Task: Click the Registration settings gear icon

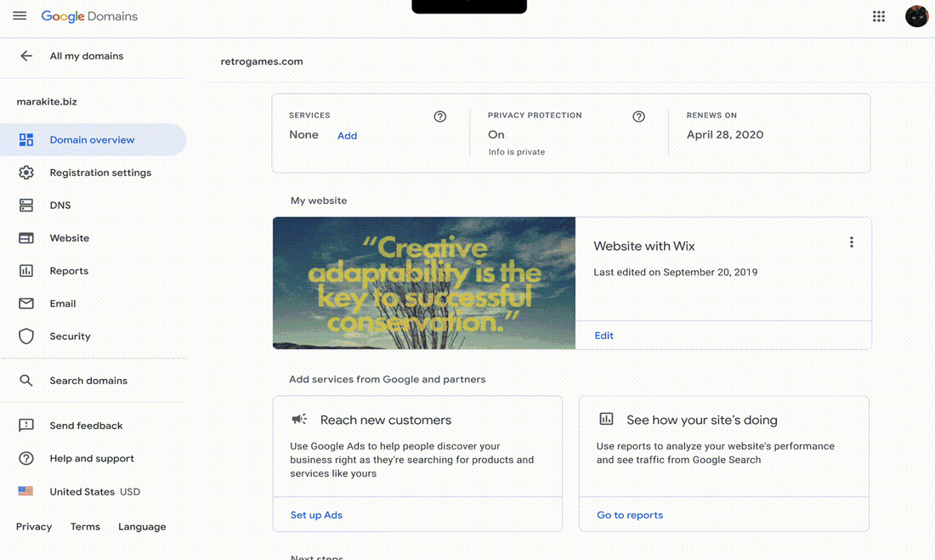Action: tap(26, 173)
